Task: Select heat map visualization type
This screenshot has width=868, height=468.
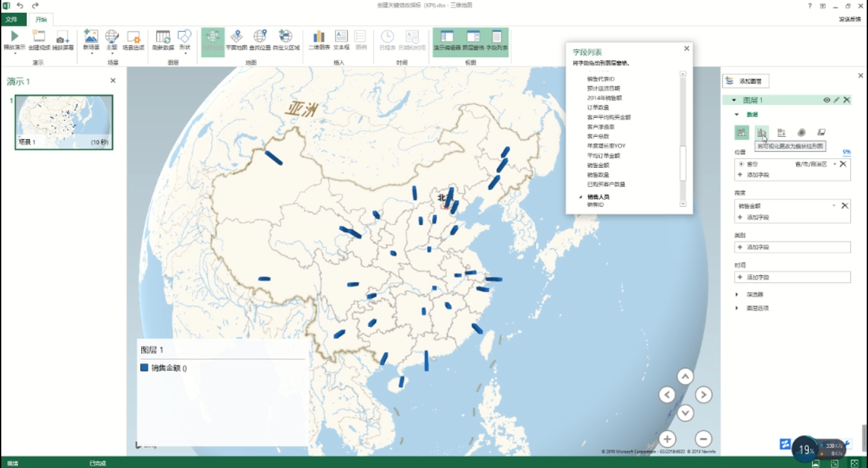Action: 801,132
